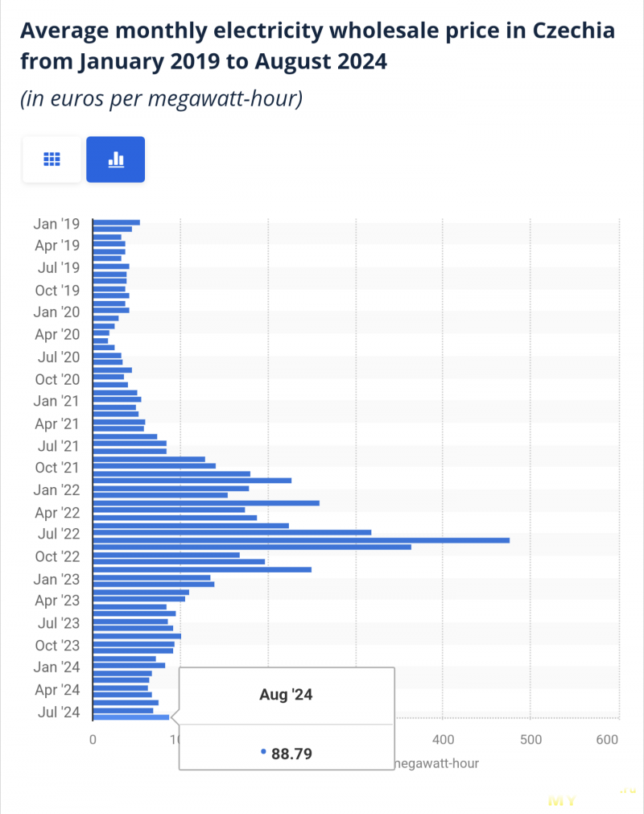
Task: Click the chart title text
Action: 317,46
